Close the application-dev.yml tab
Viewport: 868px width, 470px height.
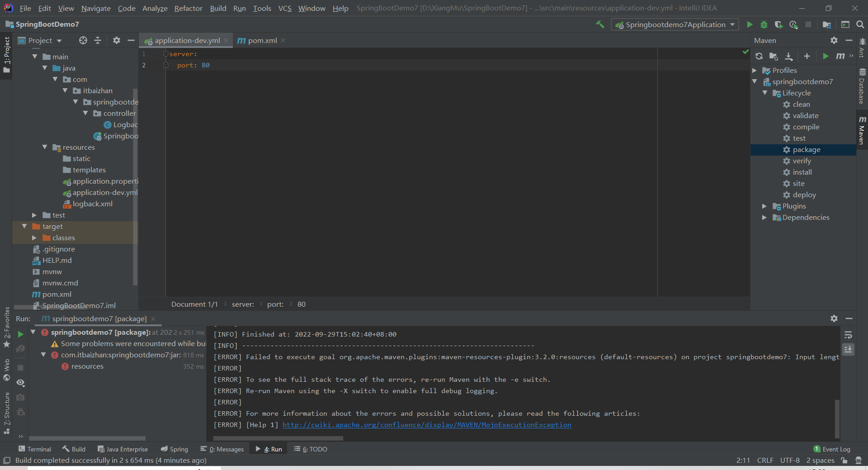click(x=226, y=40)
